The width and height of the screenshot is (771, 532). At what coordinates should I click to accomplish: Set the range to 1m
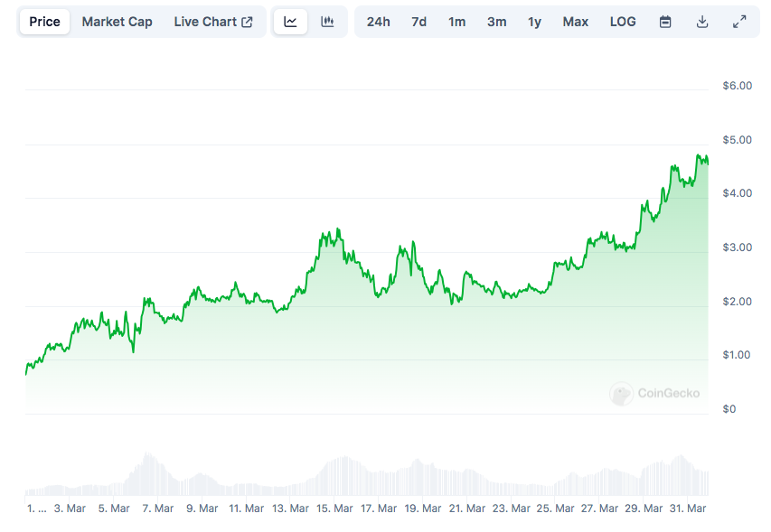point(456,22)
